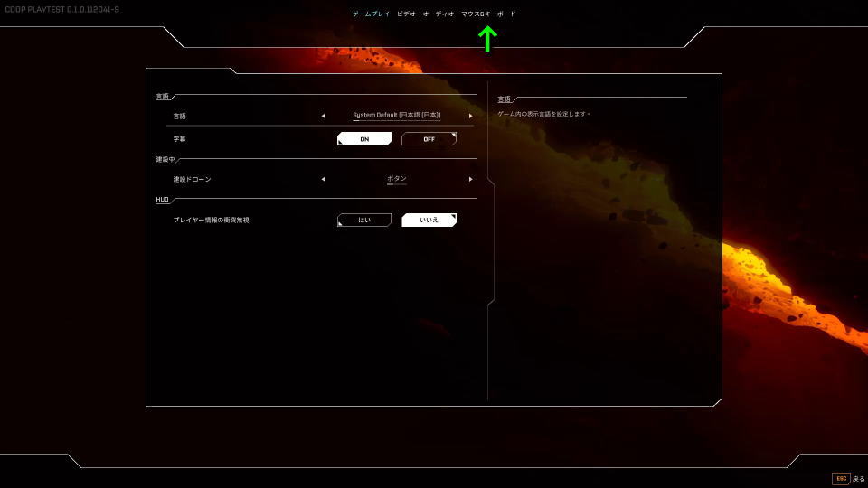Click the 戻る back label
This screenshot has width=868, height=488.
pyautogui.click(x=858, y=479)
